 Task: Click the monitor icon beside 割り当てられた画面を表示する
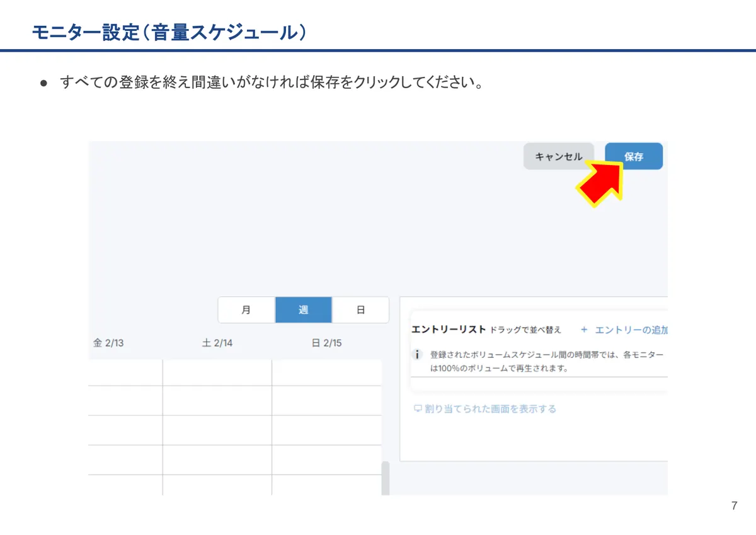tap(417, 409)
